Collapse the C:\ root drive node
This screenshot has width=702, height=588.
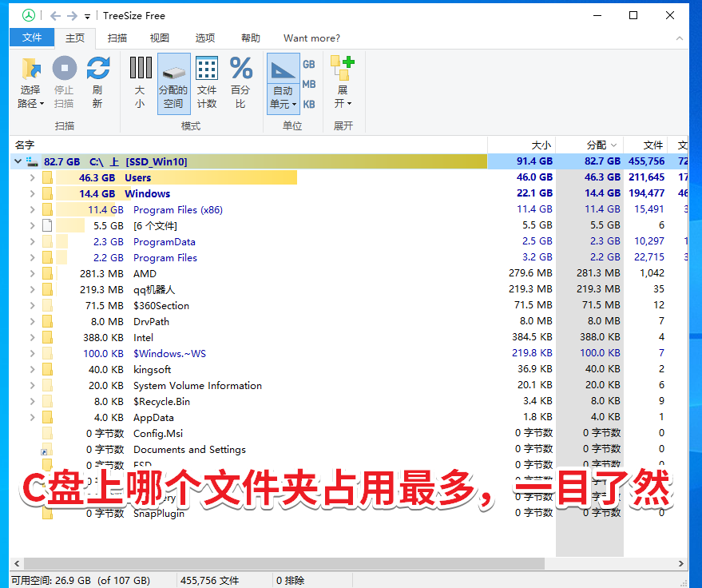pyautogui.click(x=18, y=161)
